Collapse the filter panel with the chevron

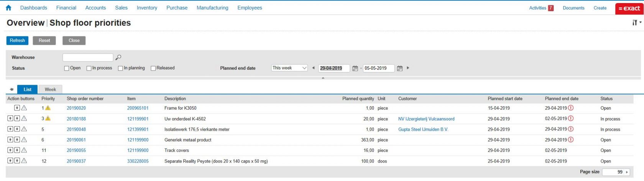tap(323, 78)
